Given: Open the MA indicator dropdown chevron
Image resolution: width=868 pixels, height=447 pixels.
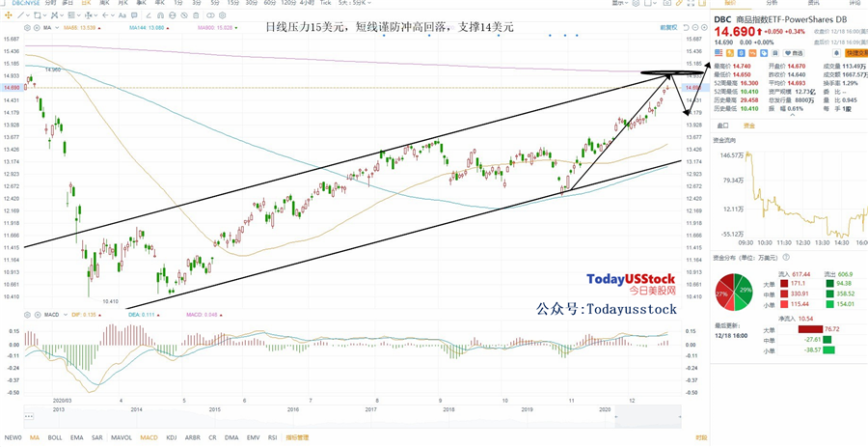Looking at the screenshot, I should (x=57, y=28).
